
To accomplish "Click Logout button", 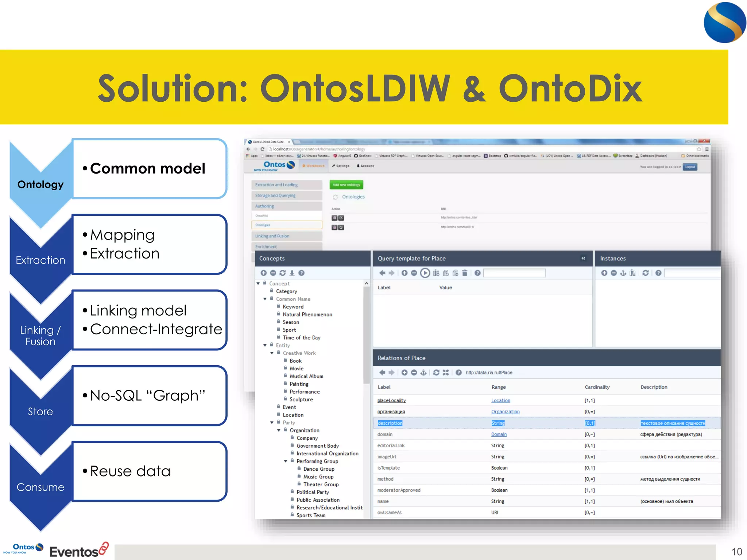I will click(690, 167).
